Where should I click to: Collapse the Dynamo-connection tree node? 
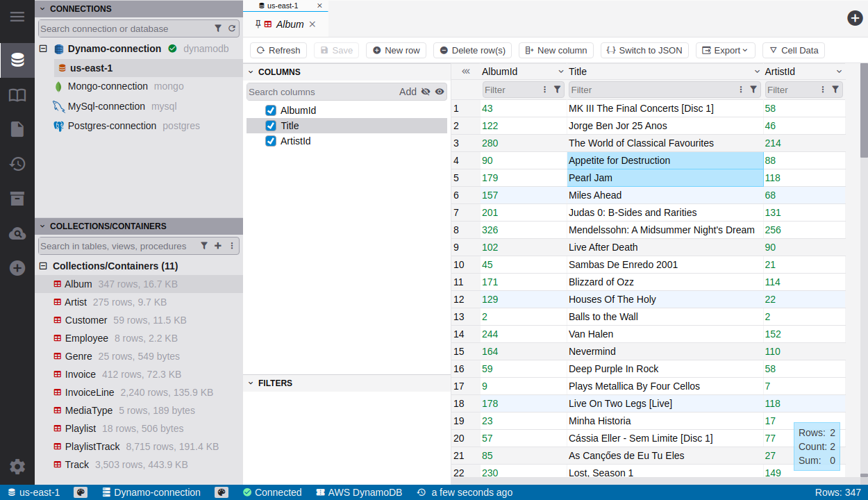43,49
